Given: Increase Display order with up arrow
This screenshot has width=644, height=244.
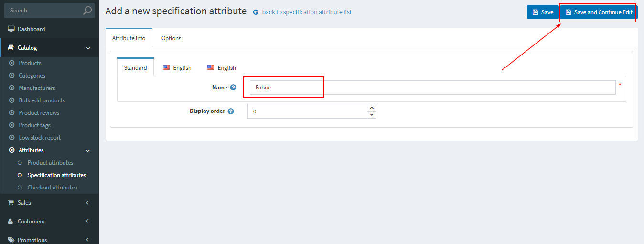Looking at the screenshot, I should pos(372,108).
